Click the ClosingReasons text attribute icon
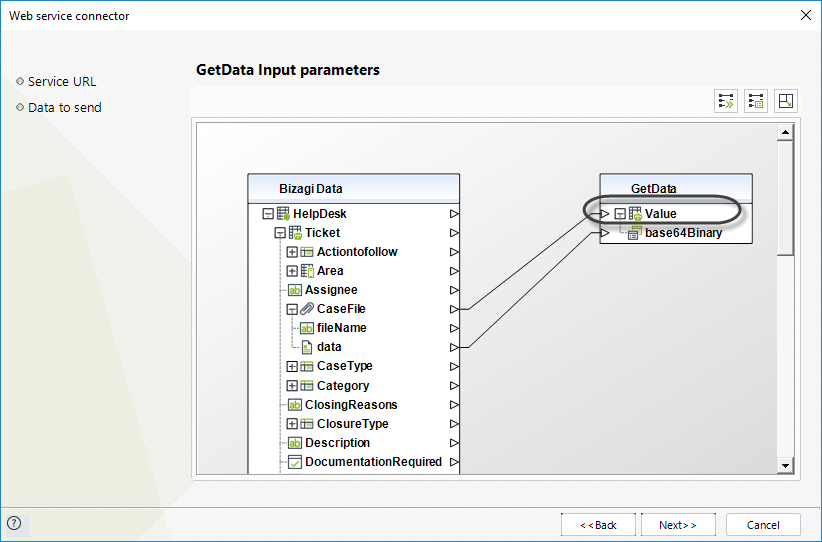This screenshot has width=822, height=542. pos(295,405)
